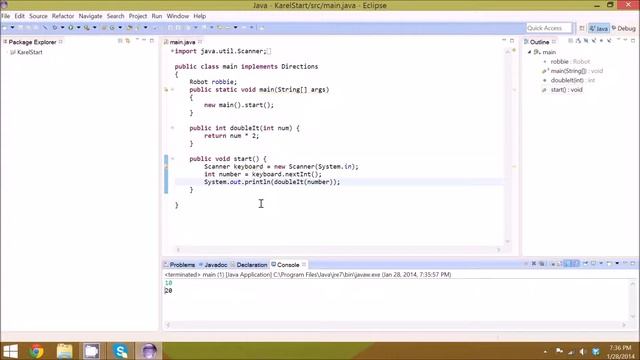The width and height of the screenshot is (640, 360).
Task: Open Skype from the taskbar
Action: (x=120, y=351)
